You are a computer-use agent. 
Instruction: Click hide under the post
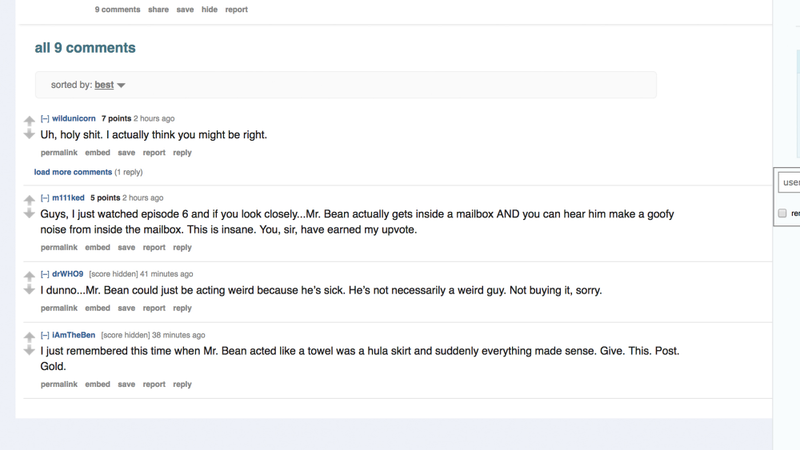click(209, 10)
